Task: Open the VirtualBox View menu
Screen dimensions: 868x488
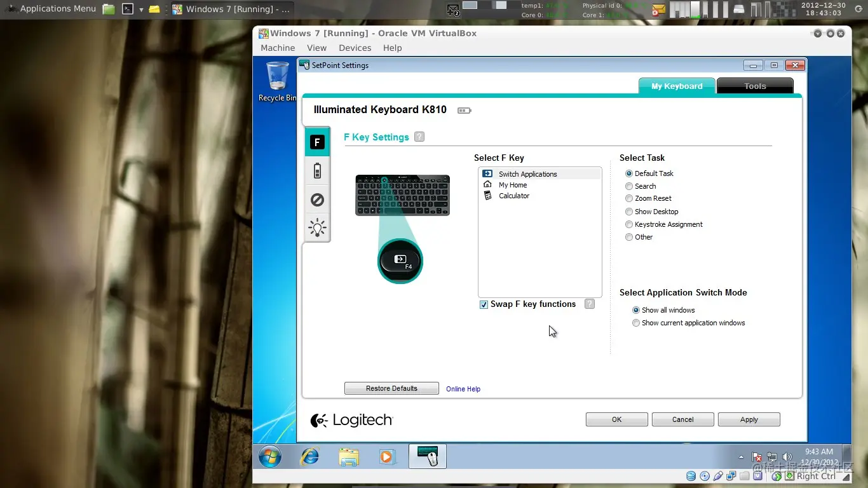Action: click(316, 48)
